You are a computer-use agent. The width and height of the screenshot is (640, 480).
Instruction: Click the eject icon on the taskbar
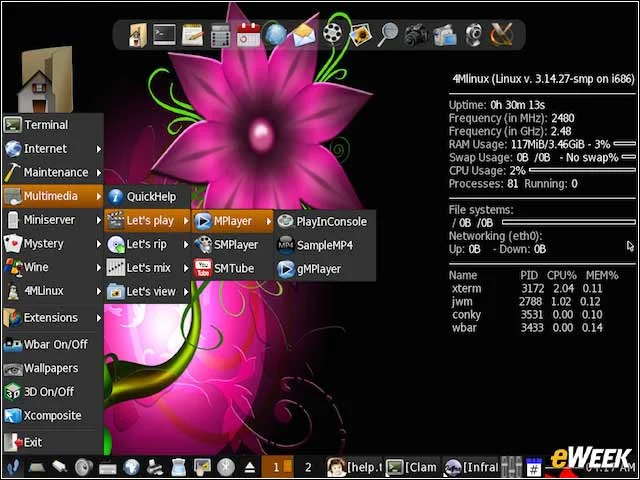pos(250,468)
